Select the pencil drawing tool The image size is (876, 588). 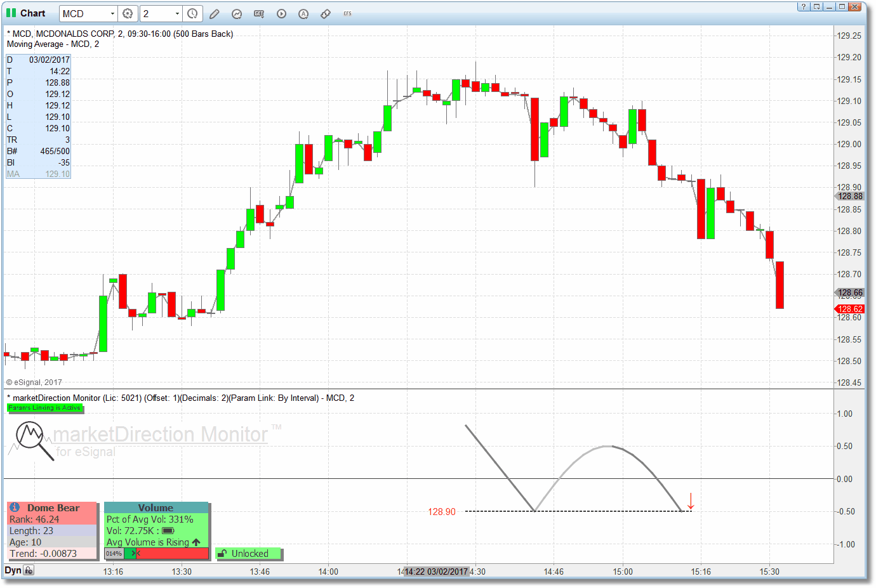[215, 14]
